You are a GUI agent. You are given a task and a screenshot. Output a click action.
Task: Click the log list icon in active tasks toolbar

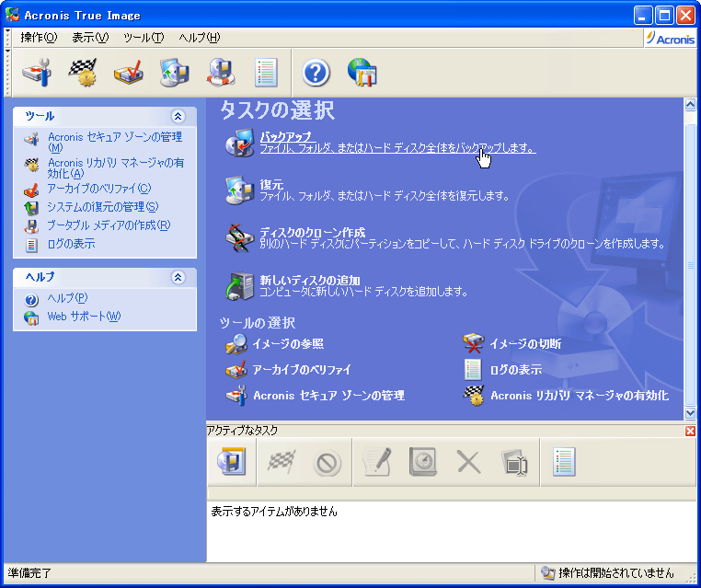coord(564,461)
